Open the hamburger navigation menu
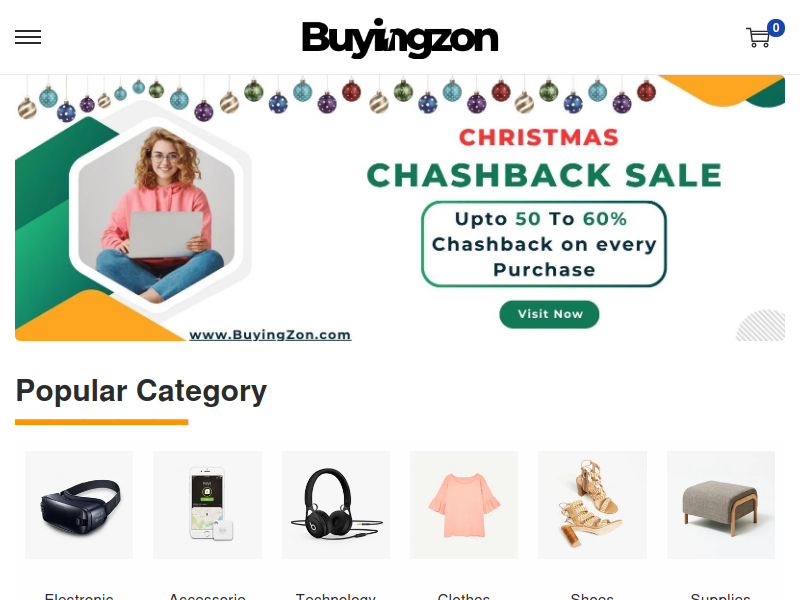Viewport: 800px width, 600px height. pyautogui.click(x=28, y=37)
